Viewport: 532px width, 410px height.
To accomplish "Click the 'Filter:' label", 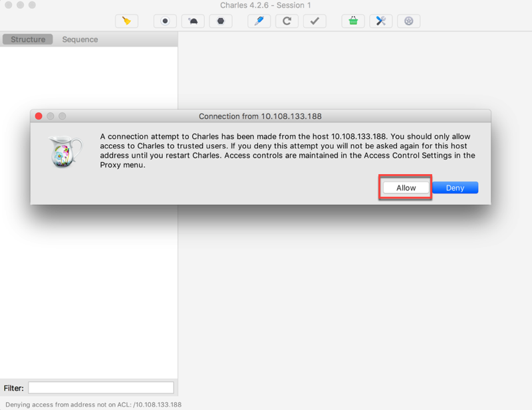I will coord(13,388).
